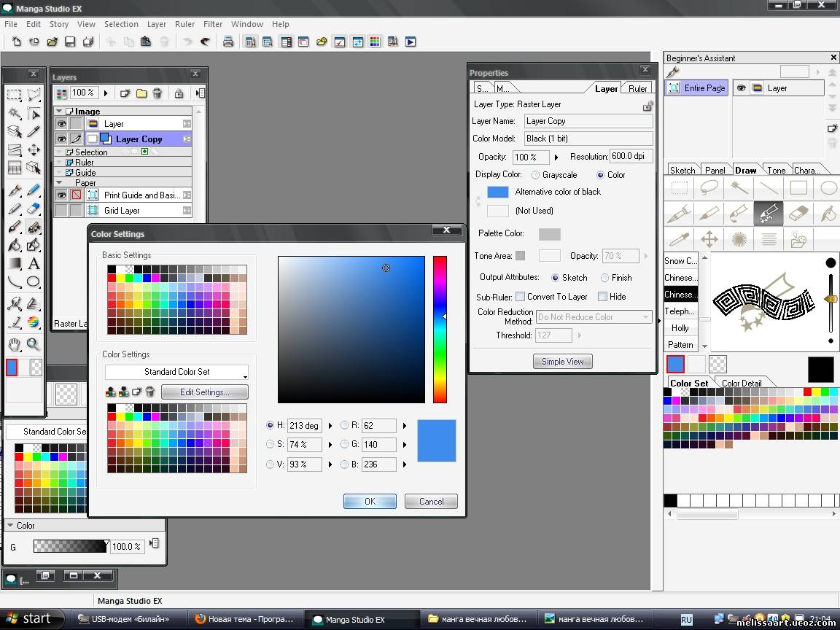Confirm color with OK button
The height and width of the screenshot is (630, 840).
370,502
